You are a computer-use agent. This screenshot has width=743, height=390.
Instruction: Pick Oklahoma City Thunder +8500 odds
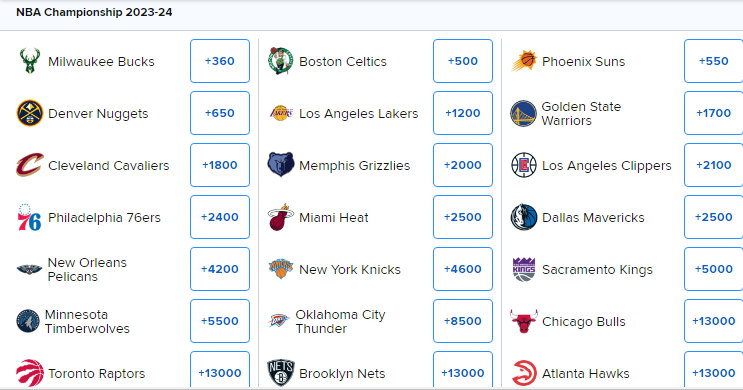(x=463, y=321)
